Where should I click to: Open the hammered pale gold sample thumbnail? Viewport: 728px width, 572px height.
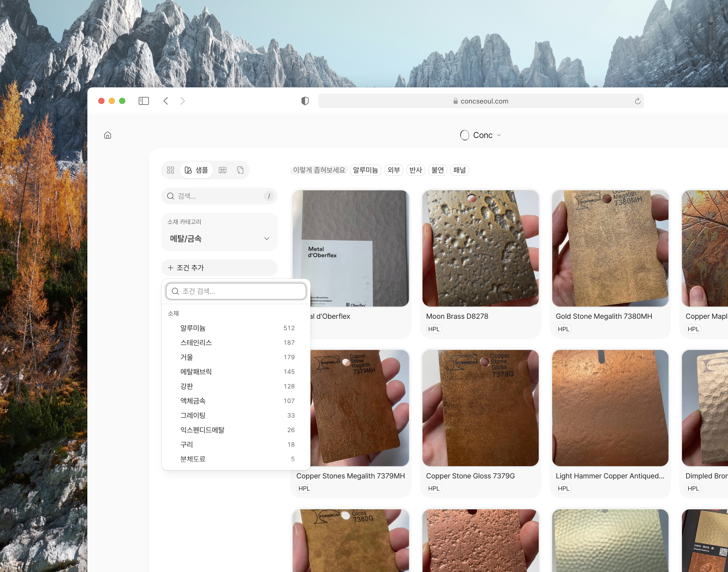tap(610, 541)
